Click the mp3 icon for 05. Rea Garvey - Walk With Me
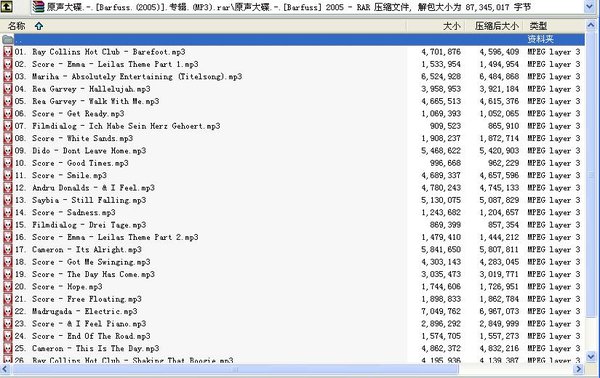600x378 pixels. tap(8, 101)
